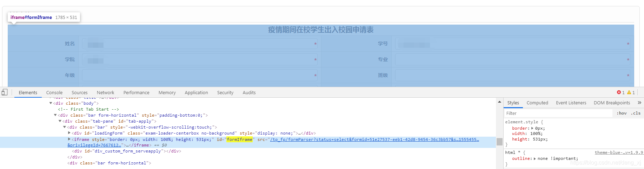Expand the loadingForm div node
The height and width of the screenshot is (169, 644).
(x=69, y=133)
